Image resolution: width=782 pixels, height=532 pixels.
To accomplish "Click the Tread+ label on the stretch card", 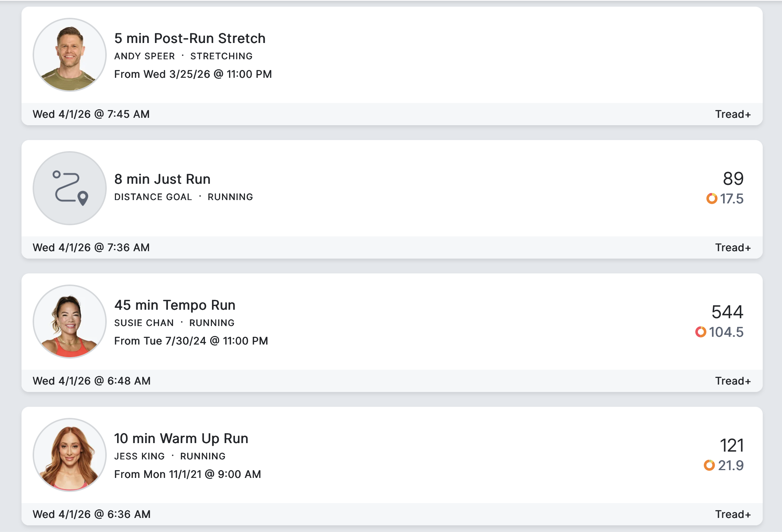I will pos(733,114).
